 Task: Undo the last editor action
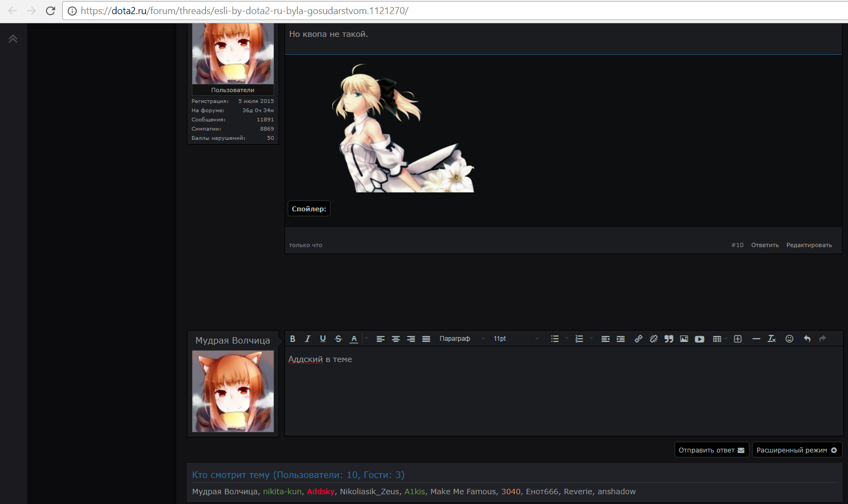pyautogui.click(x=807, y=338)
